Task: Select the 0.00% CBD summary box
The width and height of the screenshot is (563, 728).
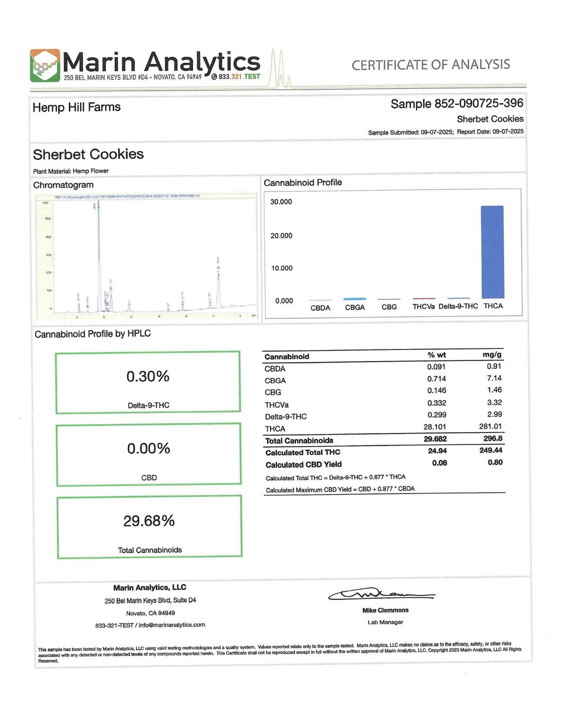Action: (149, 455)
